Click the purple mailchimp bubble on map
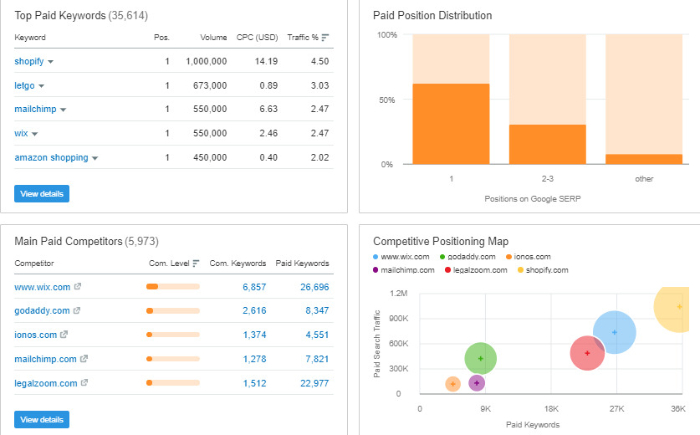This screenshot has height=435, width=700. 476,383
